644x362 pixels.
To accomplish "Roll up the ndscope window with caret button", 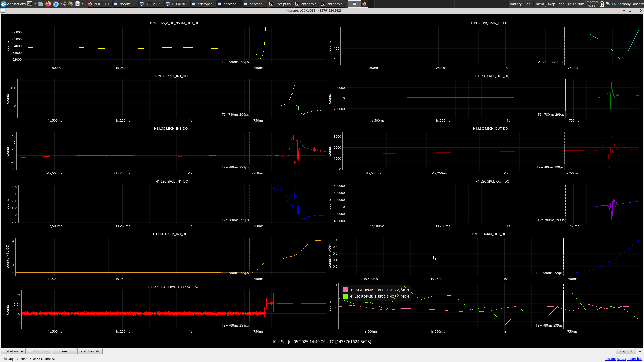I will [624, 11].
